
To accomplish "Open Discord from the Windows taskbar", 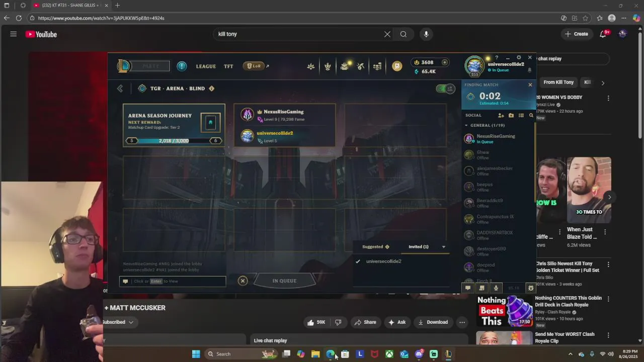I will point(419,354).
